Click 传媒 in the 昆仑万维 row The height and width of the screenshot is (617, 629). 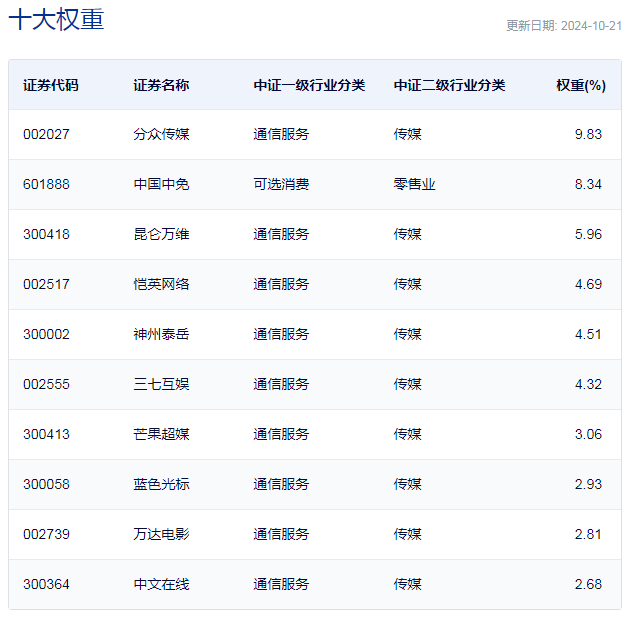408,234
